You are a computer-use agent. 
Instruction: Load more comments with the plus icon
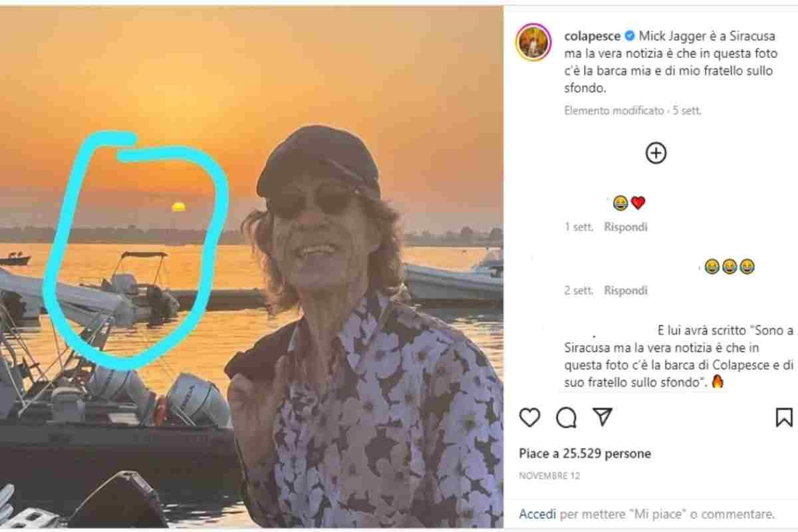[x=656, y=154]
